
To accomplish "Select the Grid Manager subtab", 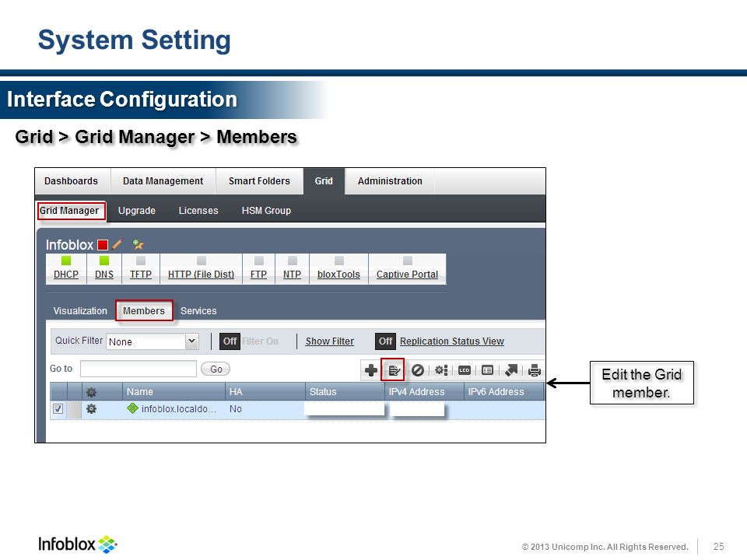I will pyautogui.click(x=69, y=211).
